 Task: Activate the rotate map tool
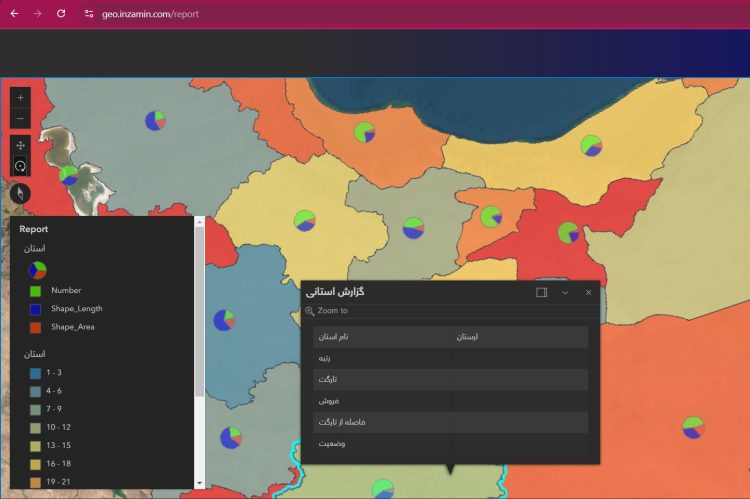[x=20, y=165]
